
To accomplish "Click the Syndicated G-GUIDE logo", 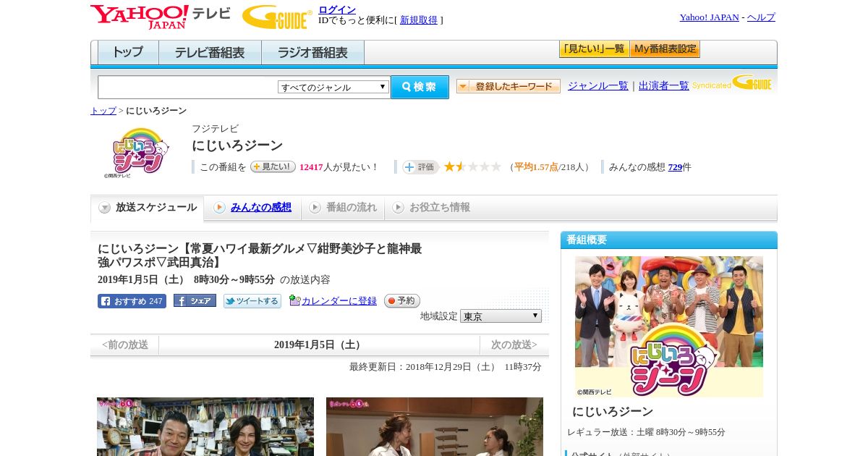I will click(x=732, y=83).
